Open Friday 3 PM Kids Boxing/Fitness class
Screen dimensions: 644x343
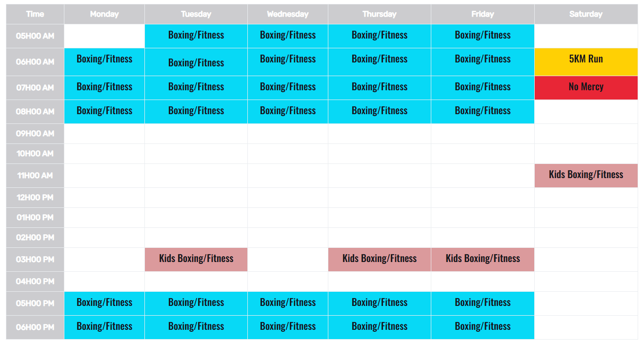(483, 259)
